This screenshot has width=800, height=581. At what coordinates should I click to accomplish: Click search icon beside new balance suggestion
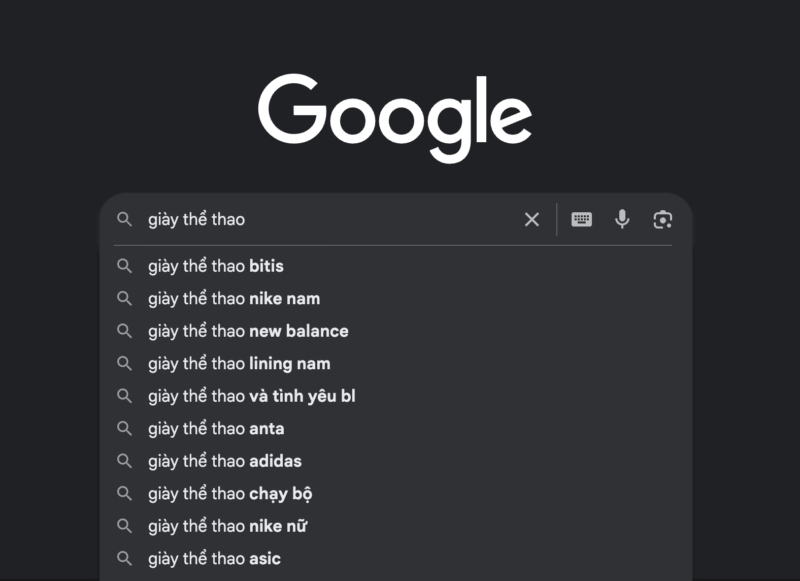coord(125,331)
